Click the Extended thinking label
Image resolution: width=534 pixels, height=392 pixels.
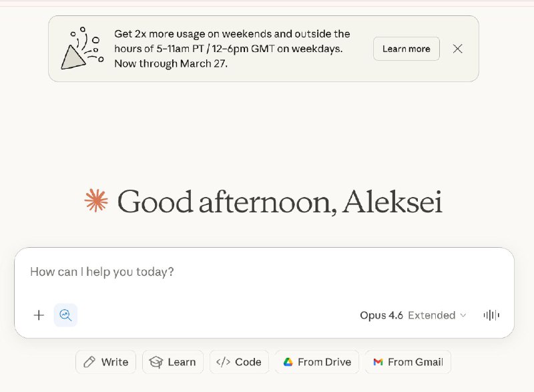coord(431,315)
